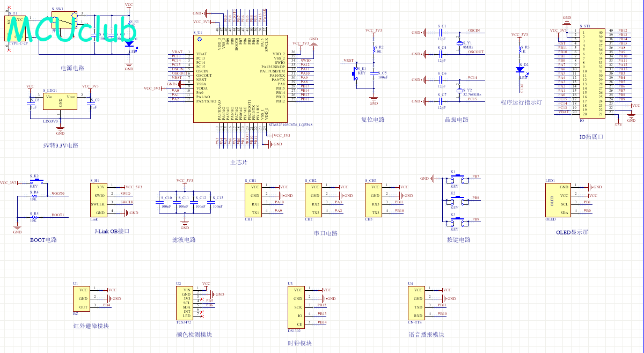Screen dimensions: 644x353
Task: Click the 5V转3.3V电路 section title
Action: [x=61, y=145]
